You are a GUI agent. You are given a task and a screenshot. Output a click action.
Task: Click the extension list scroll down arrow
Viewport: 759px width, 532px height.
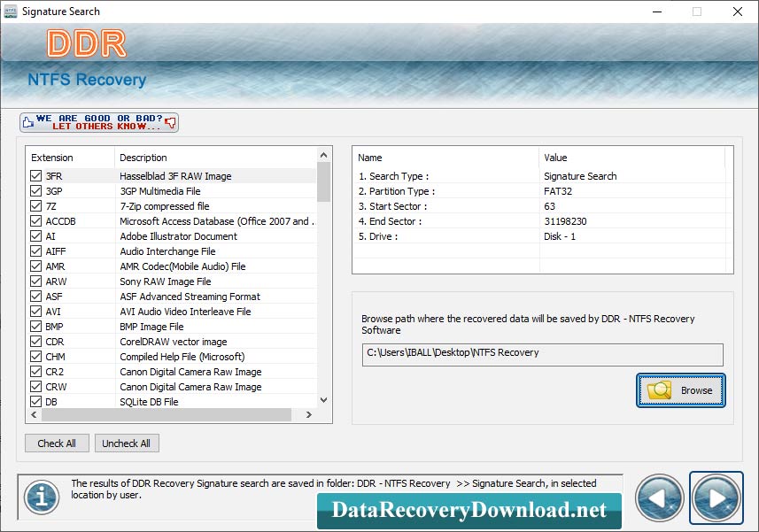(324, 400)
